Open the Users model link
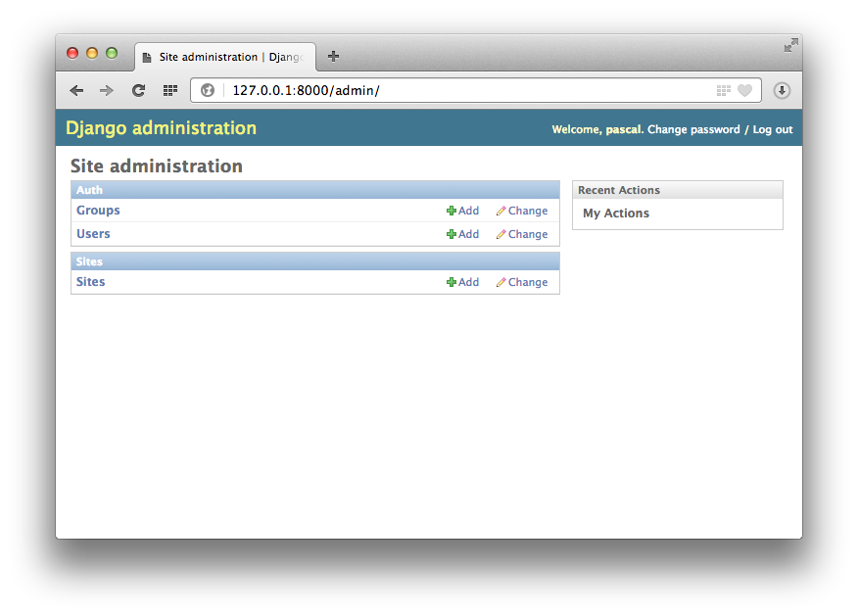The width and height of the screenshot is (858, 616). pos(93,234)
